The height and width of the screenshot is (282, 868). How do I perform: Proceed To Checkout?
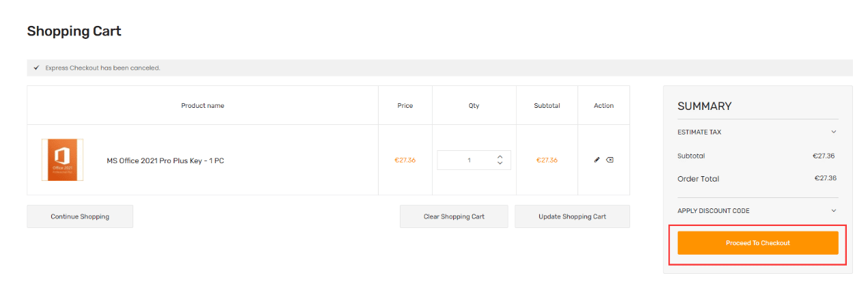pos(758,243)
